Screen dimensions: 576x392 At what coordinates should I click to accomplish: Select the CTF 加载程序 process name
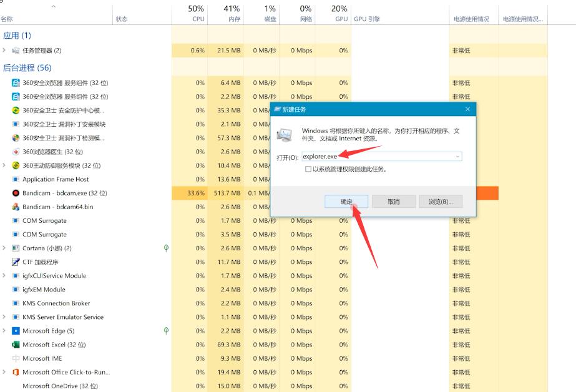click(41, 262)
